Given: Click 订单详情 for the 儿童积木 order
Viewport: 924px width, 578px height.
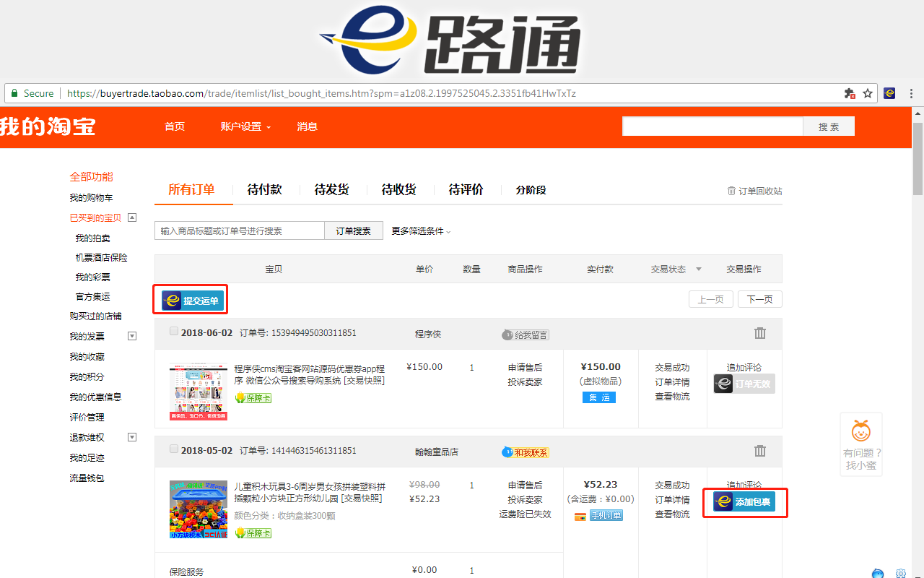Looking at the screenshot, I should (x=672, y=499).
